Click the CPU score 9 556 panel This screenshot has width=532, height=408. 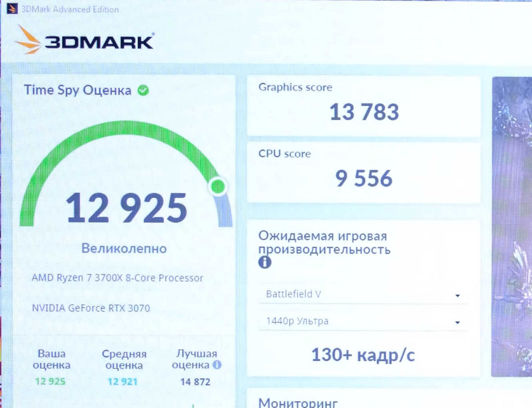(x=364, y=173)
